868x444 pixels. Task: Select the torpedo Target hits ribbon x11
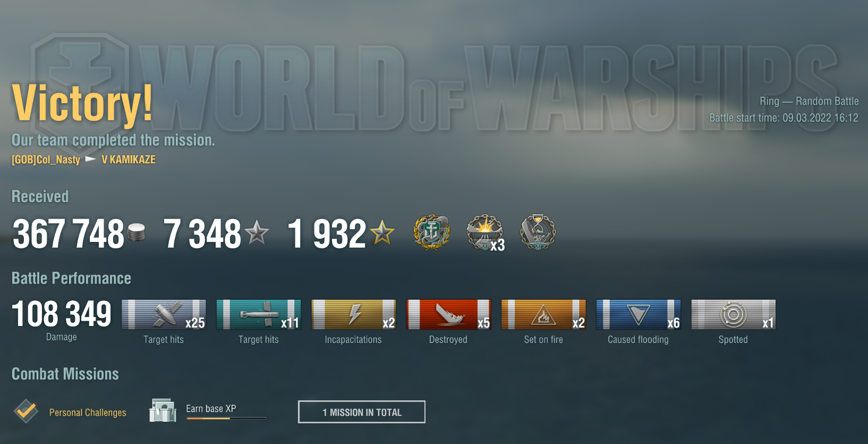click(259, 315)
